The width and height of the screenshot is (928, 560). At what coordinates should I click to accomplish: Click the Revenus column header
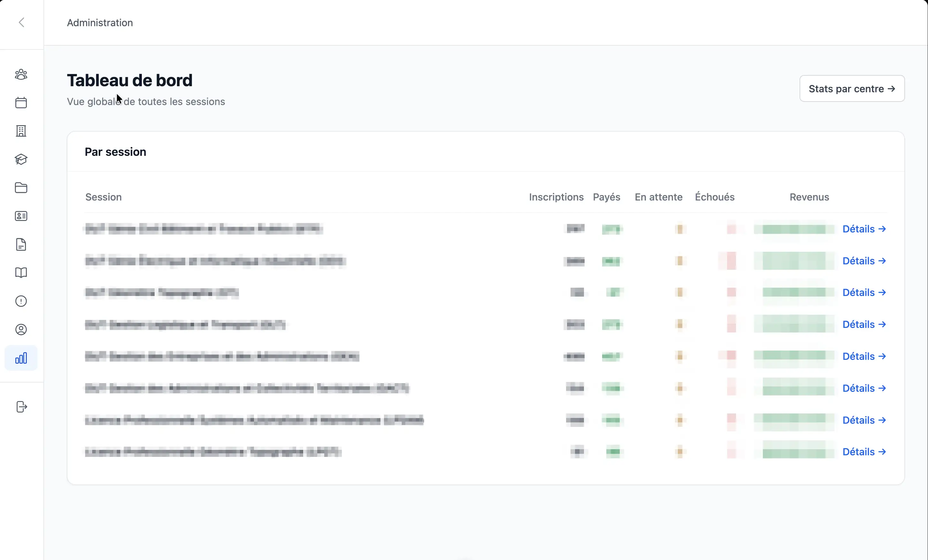pyautogui.click(x=809, y=197)
